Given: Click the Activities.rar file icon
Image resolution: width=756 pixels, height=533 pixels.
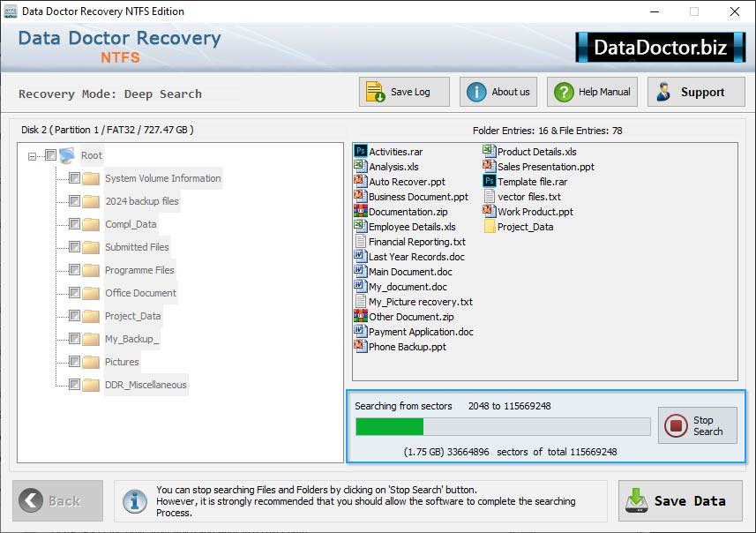Looking at the screenshot, I should point(360,151).
